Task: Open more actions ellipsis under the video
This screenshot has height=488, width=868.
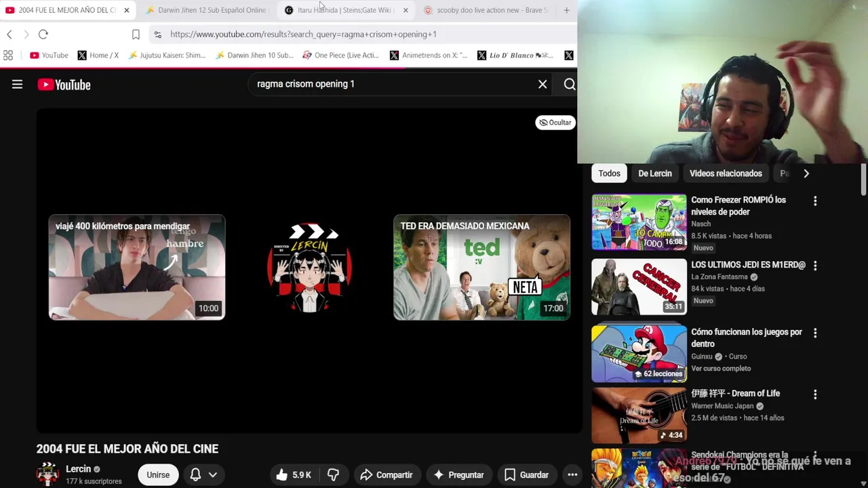Action: [572, 475]
